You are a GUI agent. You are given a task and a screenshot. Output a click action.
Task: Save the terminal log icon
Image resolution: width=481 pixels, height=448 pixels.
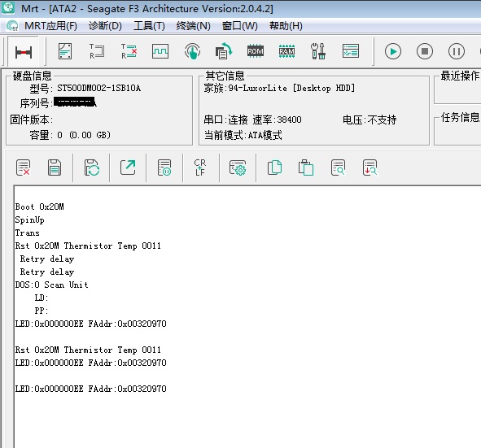click(55, 167)
